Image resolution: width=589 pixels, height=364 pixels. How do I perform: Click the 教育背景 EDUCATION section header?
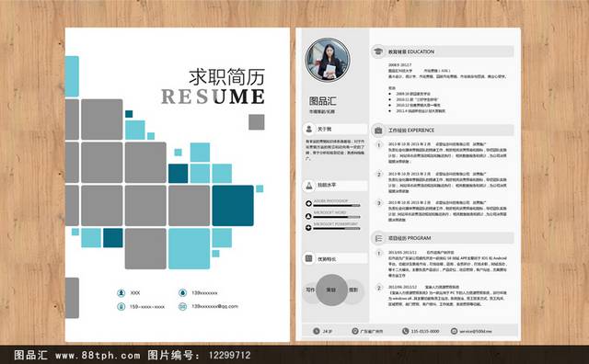pyautogui.click(x=443, y=51)
